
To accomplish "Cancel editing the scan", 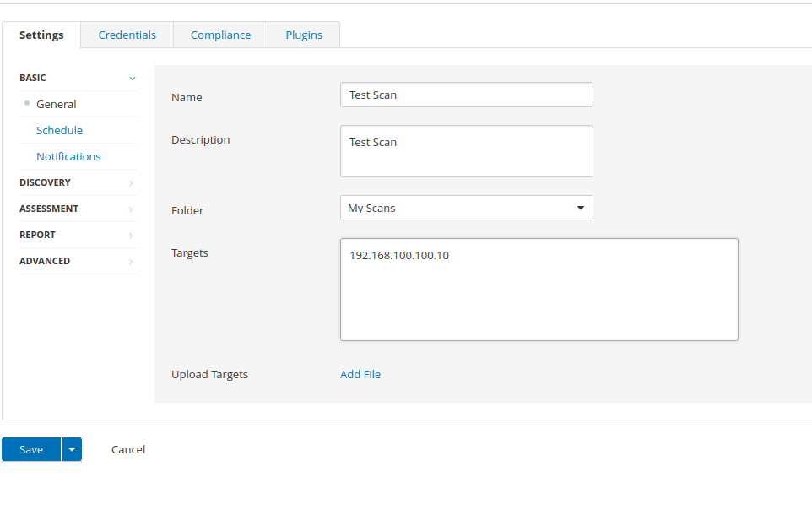I will pos(128,449).
